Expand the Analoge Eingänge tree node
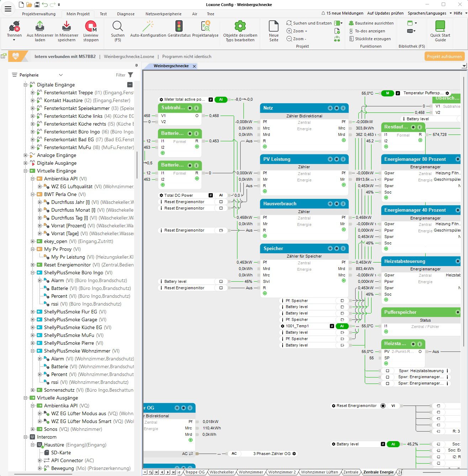468x476 pixels. pos(26,155)
